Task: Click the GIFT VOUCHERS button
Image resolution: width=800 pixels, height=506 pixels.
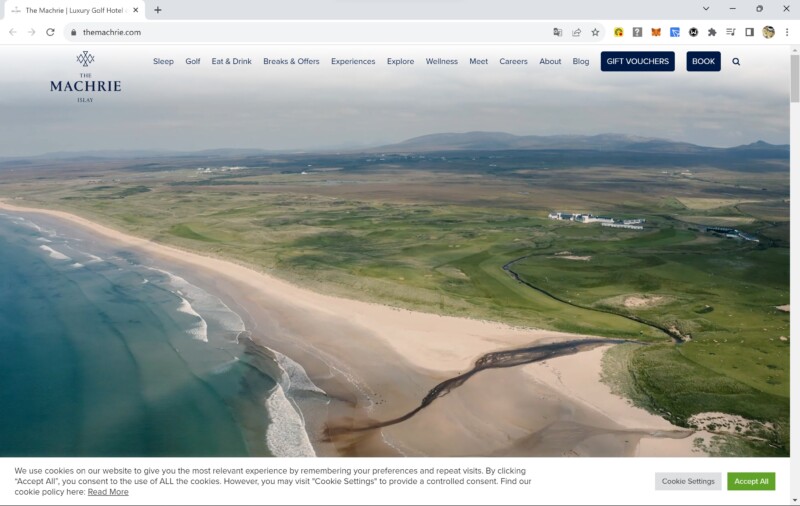Action: click(637, 61)
